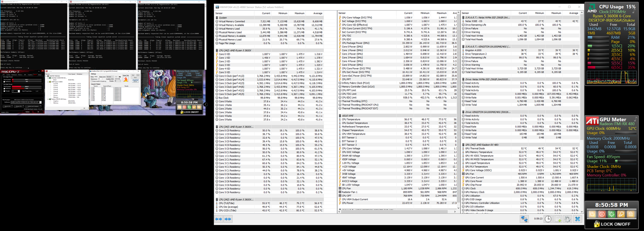Collapse Radeon RX 480 node in Clocks
Screen dimensions: 644x231
pos(48,99)
